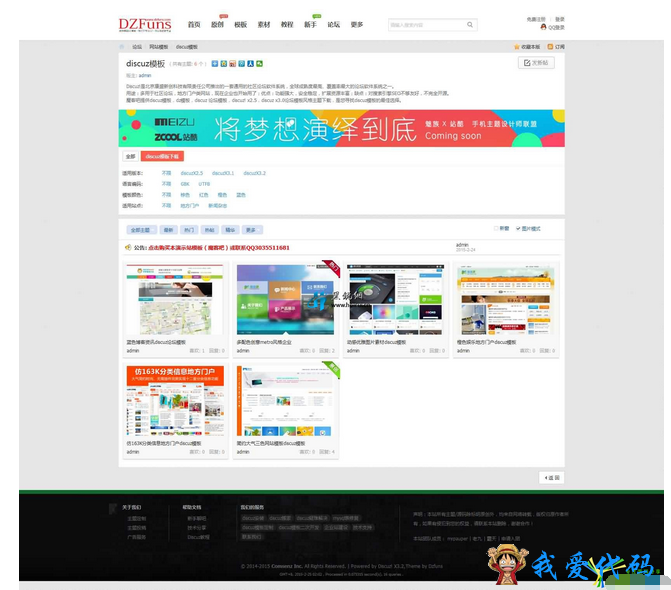
Task: Open the 模板 nav item
Action: click(x=240, y=25)
